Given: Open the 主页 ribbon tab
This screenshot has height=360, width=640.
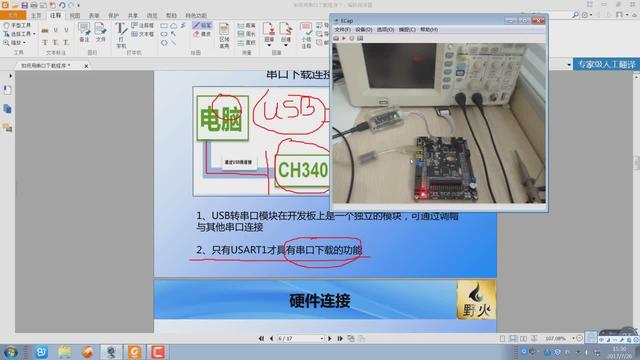Looking at the screenshot, I should (36, 16).
